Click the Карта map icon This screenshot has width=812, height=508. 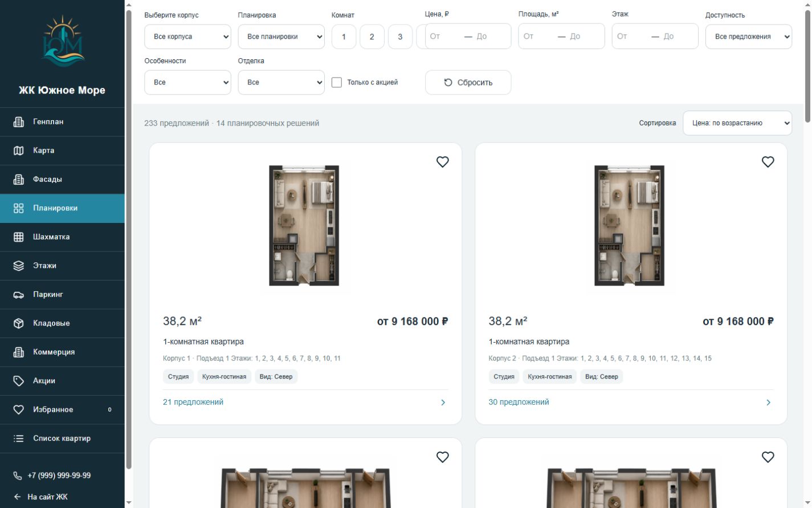point(19,151)
